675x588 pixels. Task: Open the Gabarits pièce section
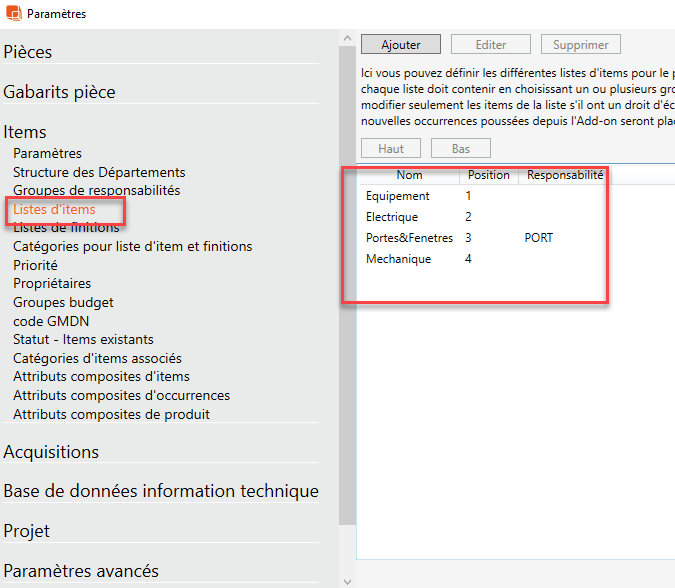[59, 92]
